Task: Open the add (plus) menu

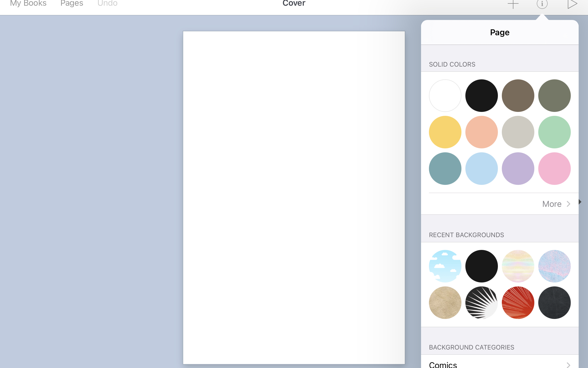Action: click(513, 4)
